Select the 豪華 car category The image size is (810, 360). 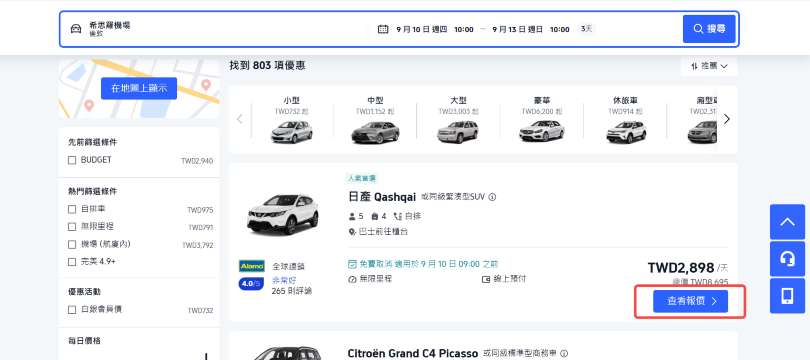click(541, 119)
